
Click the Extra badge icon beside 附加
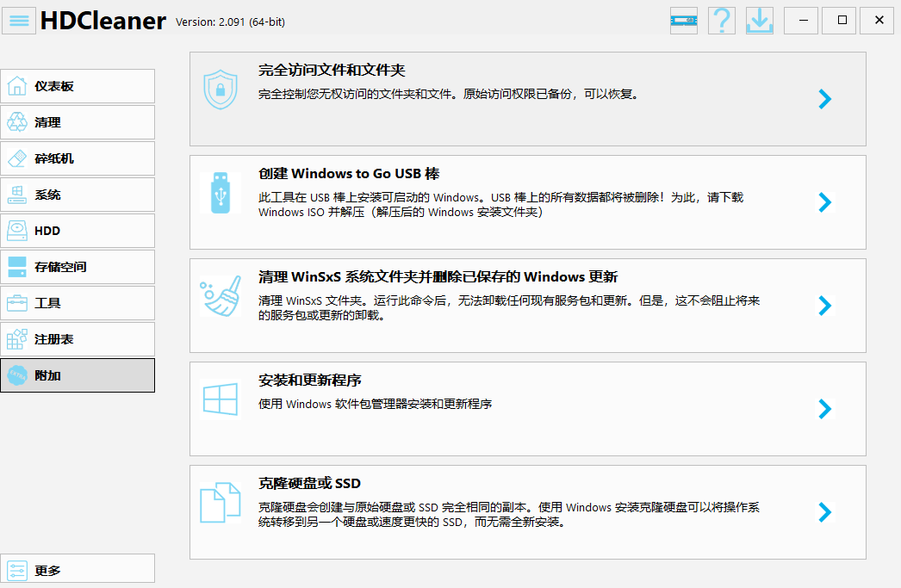[17, 375]
